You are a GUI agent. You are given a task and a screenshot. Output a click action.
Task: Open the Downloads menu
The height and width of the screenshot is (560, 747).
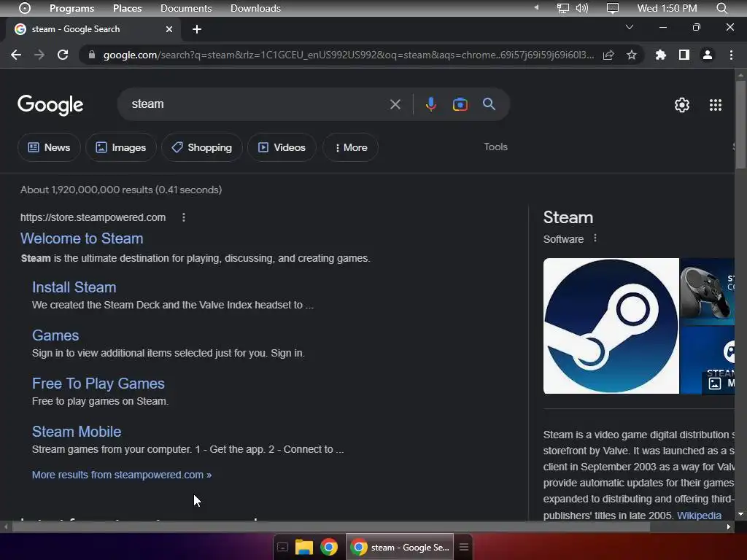(255, 8)
